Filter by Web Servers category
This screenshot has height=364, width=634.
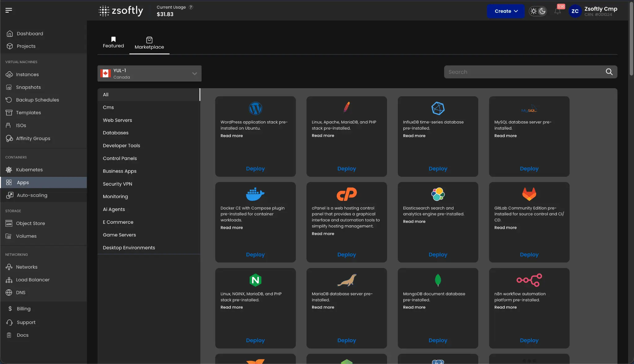(x=149, y=120)
